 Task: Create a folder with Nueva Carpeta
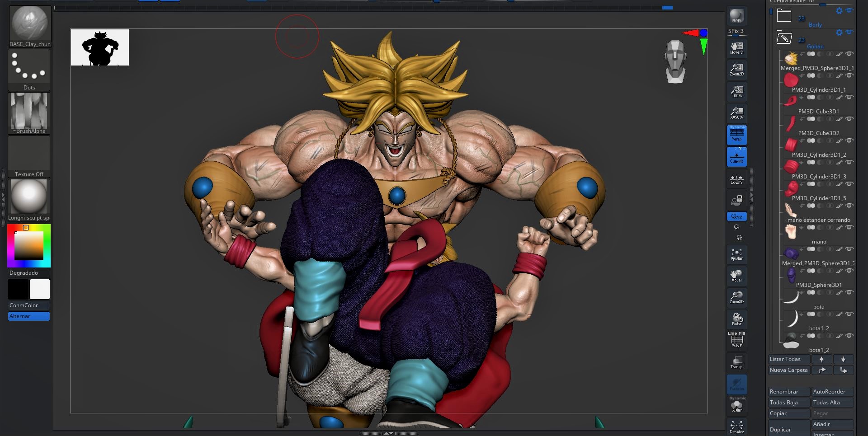pyautogui.click(x=789, y=370)
